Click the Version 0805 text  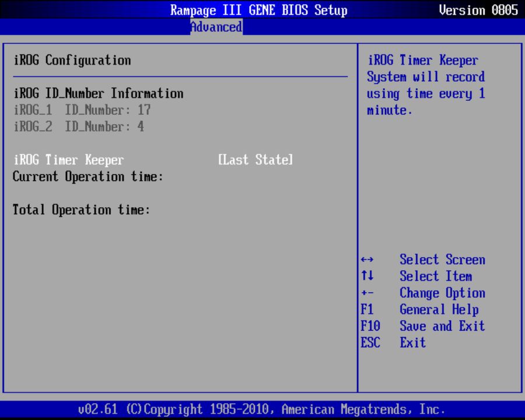[478, 10]
